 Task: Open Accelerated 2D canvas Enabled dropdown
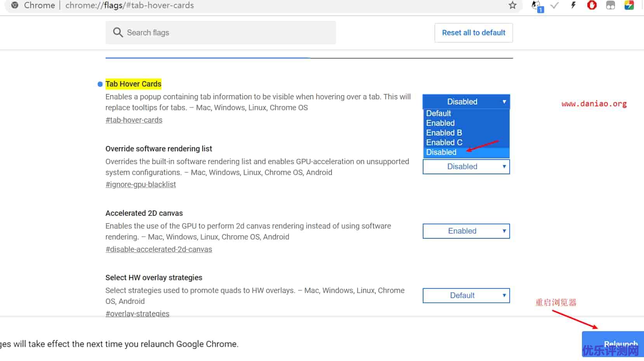tap(466, 231)
